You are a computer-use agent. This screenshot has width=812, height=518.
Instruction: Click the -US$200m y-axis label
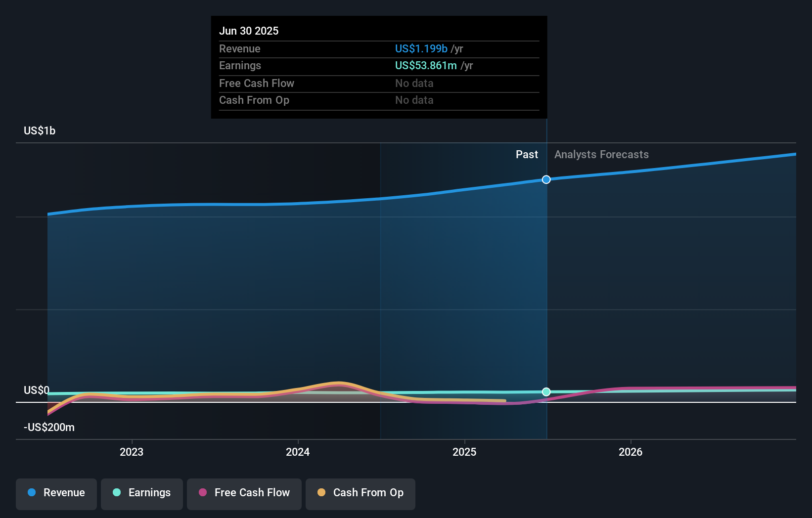coord(49,428)
